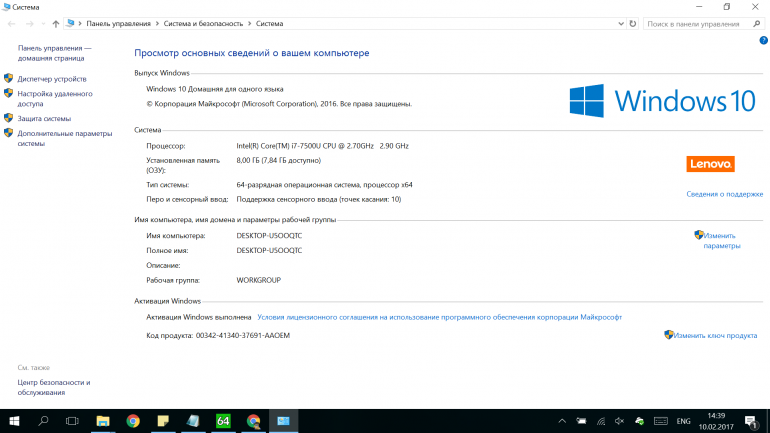Select Система breadcrumb in the address bar
This screenshot has height=433, width=770.
269,24
